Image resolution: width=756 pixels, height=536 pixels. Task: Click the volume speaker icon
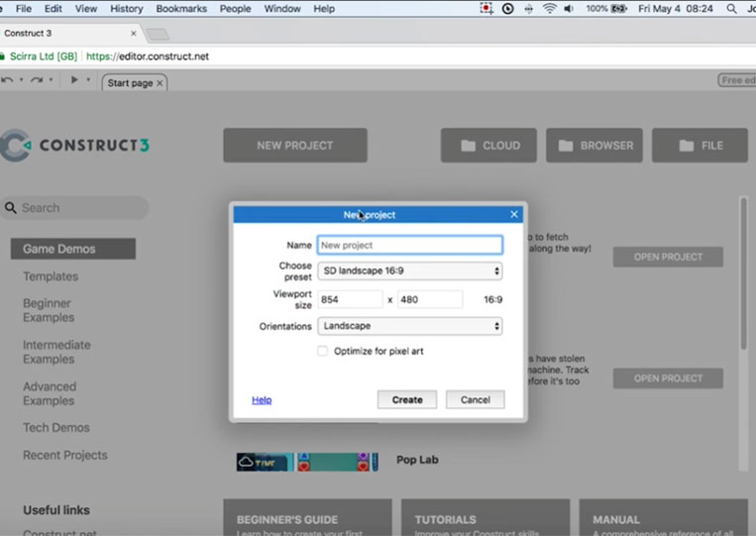569,9
